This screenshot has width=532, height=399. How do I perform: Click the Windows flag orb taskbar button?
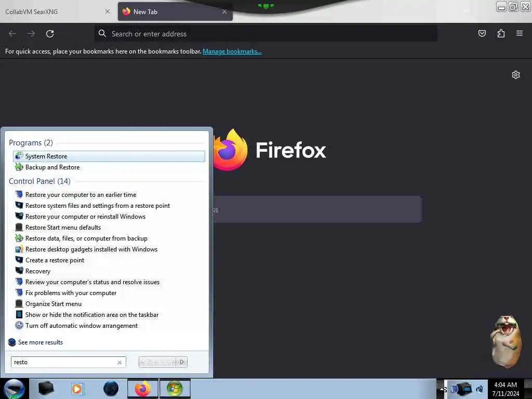point(175,389)
